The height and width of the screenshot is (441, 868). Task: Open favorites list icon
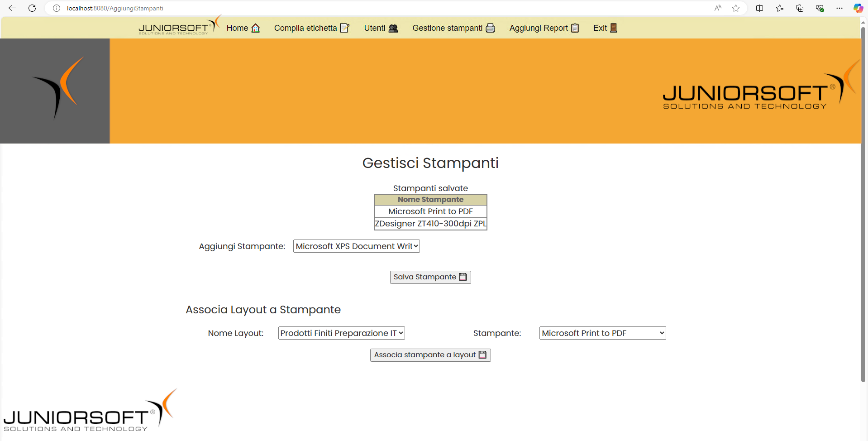tap(780, 8)
